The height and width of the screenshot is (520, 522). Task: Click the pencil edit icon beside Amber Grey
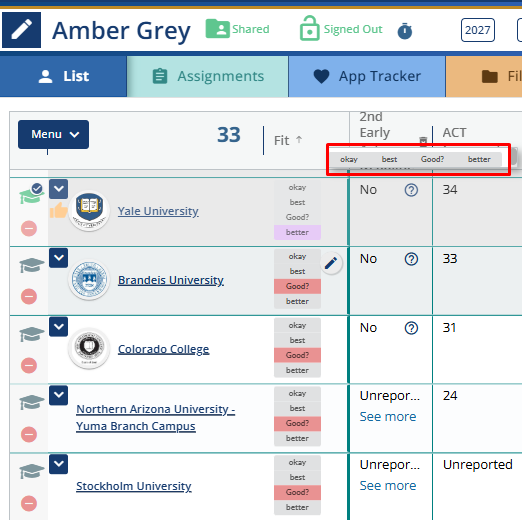[x=22, y=30]
